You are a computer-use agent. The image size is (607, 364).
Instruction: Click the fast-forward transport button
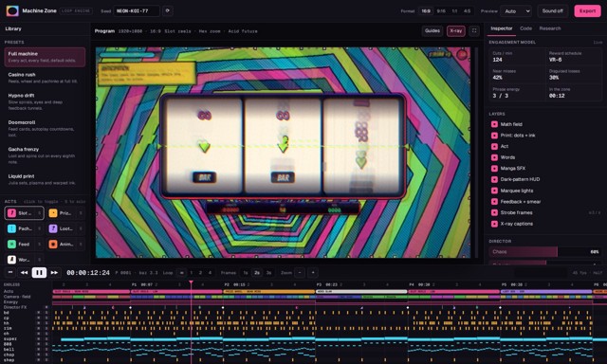coord(54,273)
